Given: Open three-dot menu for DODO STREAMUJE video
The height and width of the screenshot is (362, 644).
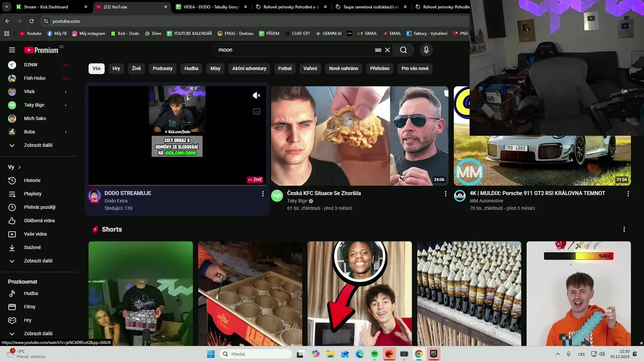Looking at the screenshot, I should (x=263, y=194).
